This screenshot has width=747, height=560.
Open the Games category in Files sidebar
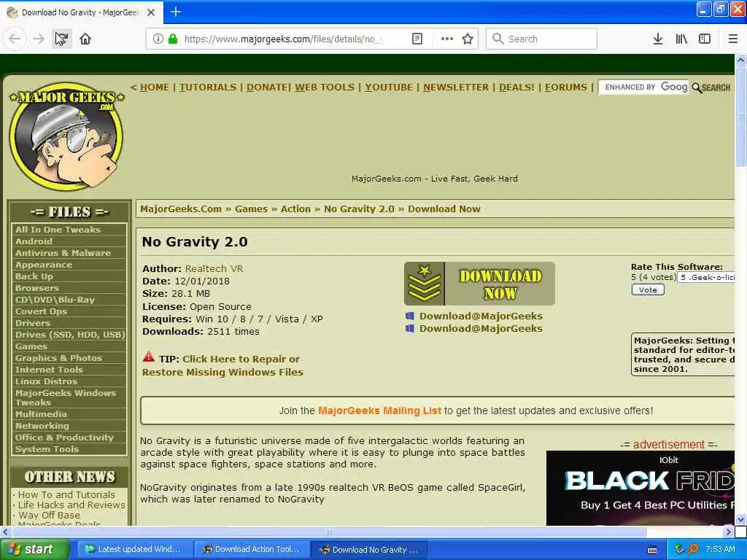(x=31, y=346)
